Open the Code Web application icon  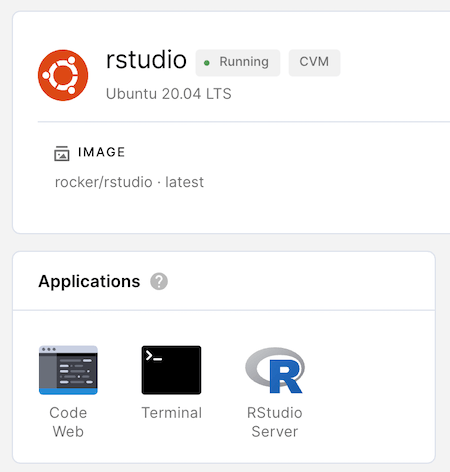pyautogui.click(x=68, y=370)
